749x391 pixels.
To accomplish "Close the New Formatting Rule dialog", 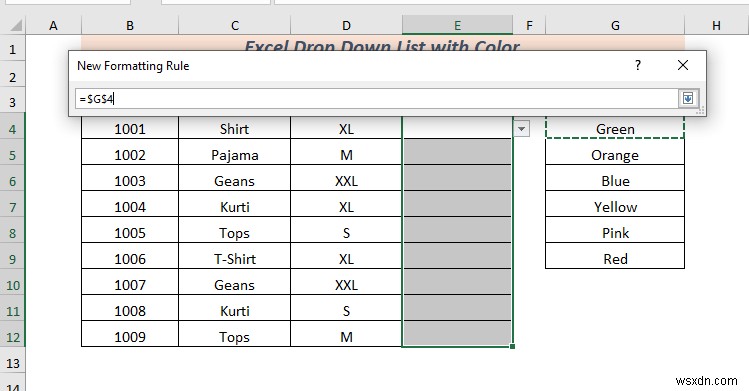I will coord(683,65).
